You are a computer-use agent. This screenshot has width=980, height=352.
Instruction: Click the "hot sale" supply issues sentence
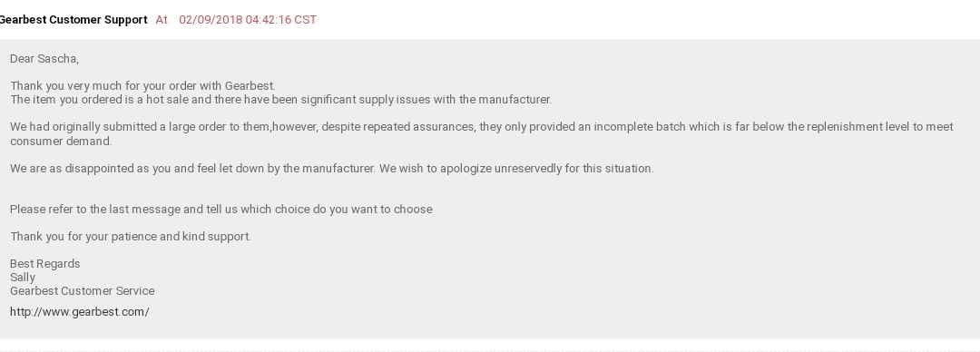(281, 100)
